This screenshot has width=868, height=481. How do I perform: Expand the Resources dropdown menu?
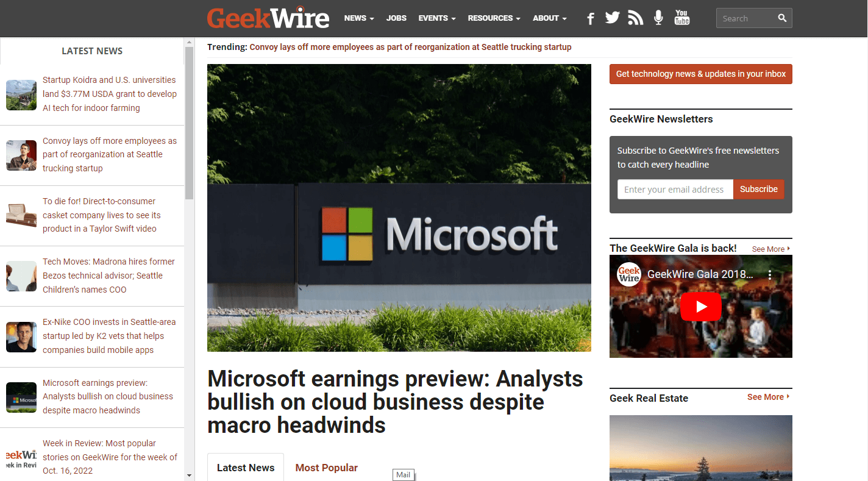tap(494, 18)
